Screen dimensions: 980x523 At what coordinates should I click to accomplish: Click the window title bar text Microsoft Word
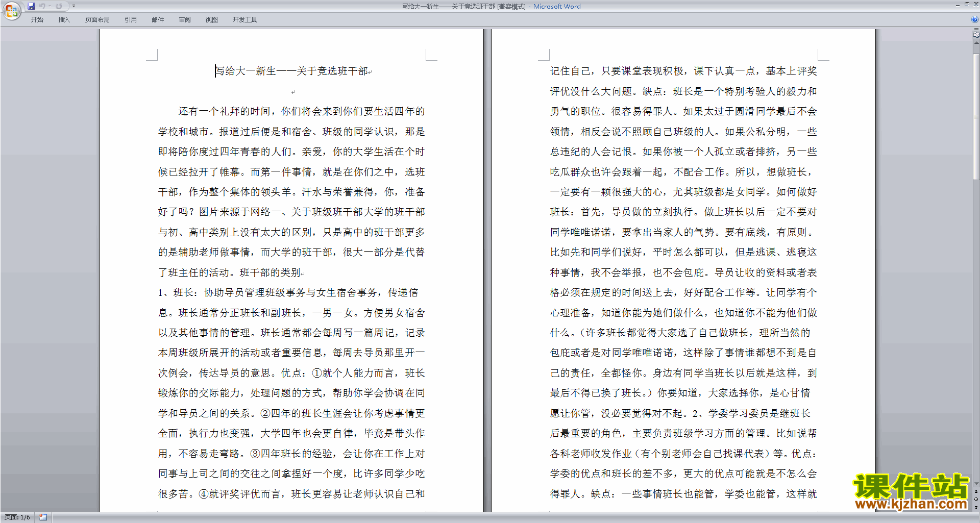(557, 6)
